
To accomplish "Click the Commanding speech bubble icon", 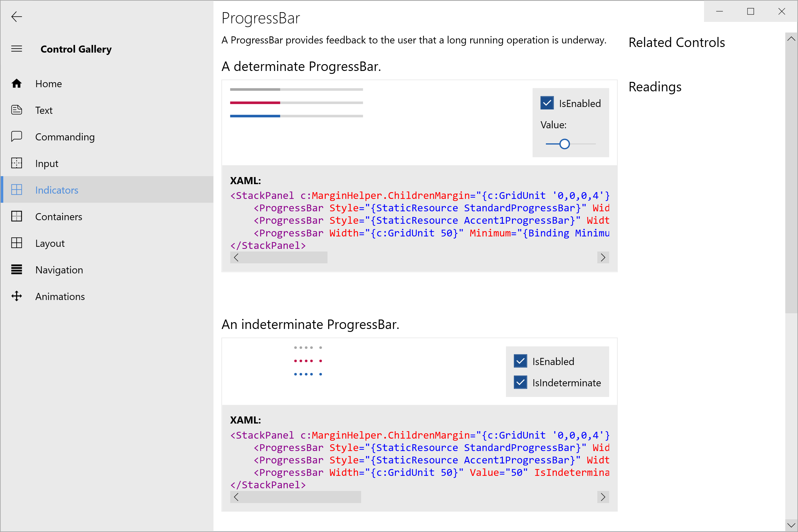I will pyautogui.click(x=16, y=136).
